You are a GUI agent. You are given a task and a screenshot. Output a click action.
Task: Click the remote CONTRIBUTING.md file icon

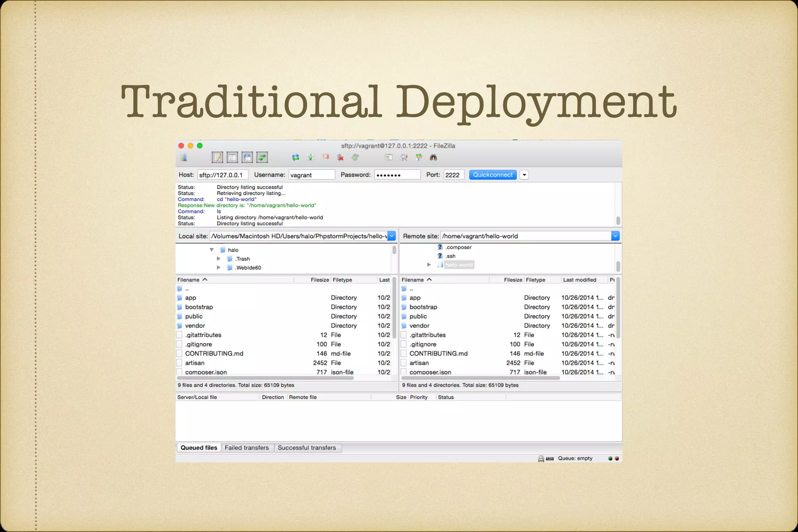(404, 353)
